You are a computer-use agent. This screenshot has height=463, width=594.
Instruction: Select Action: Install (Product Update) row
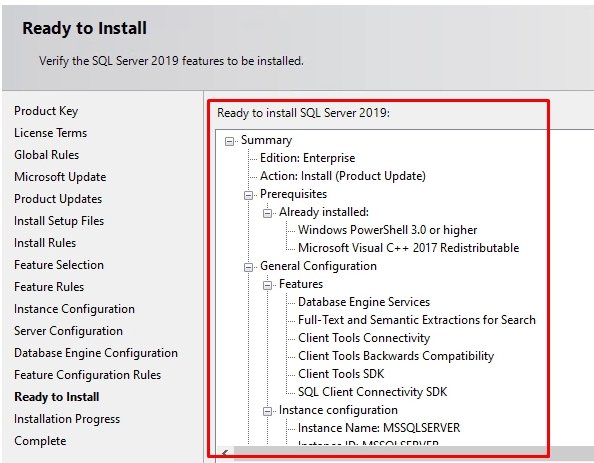pyautogui.click(x=343, y=176)
